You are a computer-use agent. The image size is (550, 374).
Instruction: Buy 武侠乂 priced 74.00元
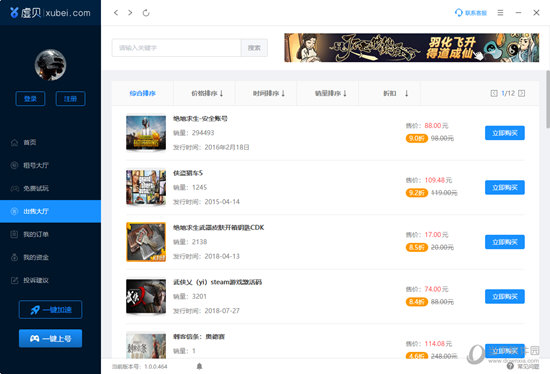505,296
